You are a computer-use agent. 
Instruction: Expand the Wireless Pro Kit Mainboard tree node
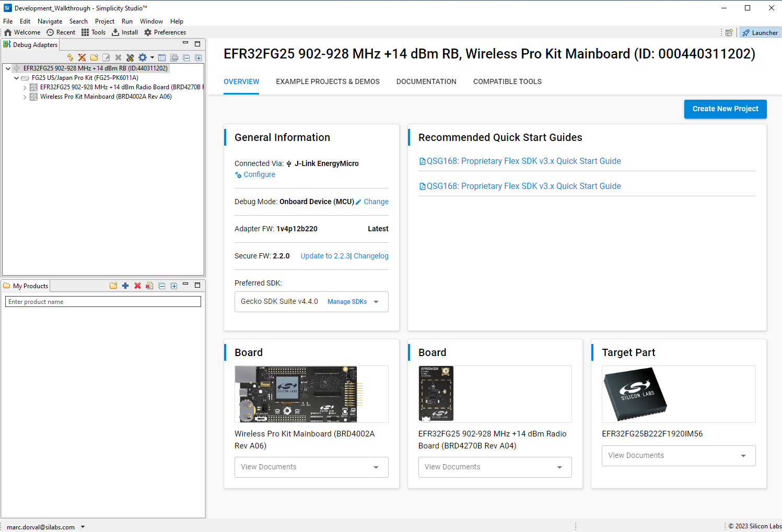point(25,97)
